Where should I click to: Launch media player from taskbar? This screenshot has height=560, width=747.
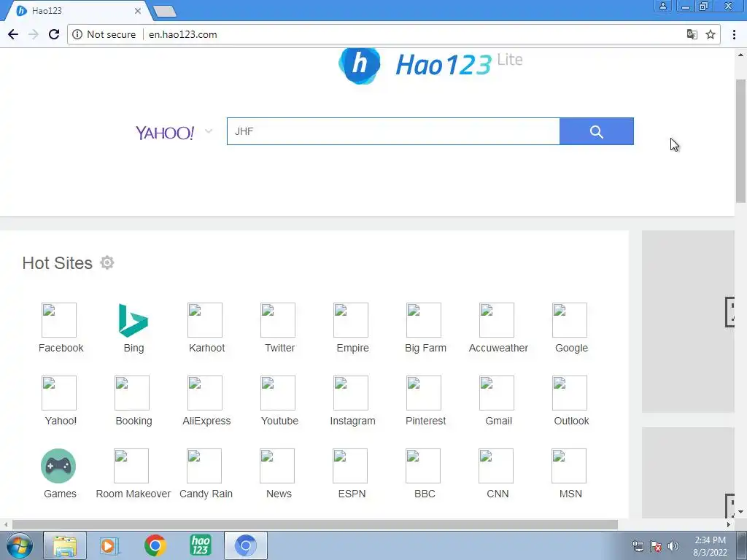[109, 545]
